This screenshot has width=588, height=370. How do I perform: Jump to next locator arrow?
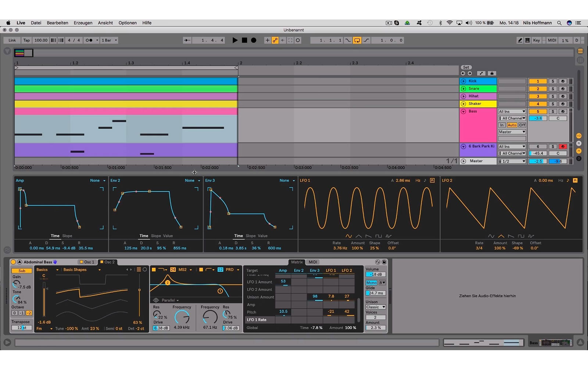[470, 73]
